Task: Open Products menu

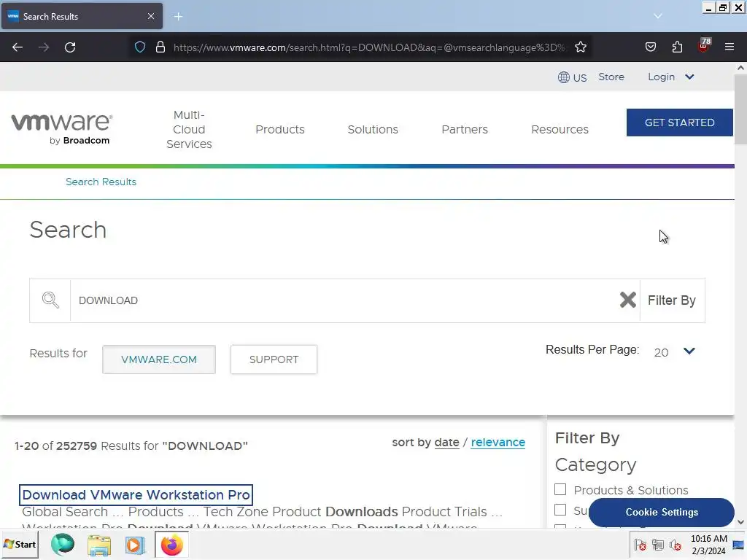Action: 280,130
